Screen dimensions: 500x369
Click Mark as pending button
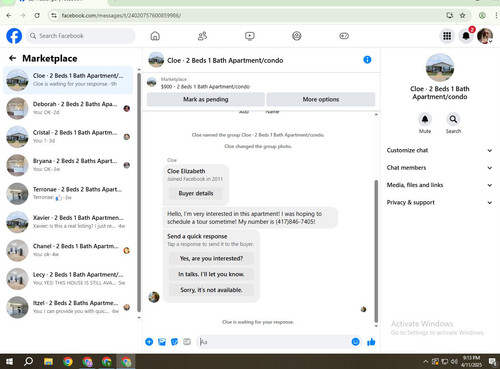pos(206,99)
